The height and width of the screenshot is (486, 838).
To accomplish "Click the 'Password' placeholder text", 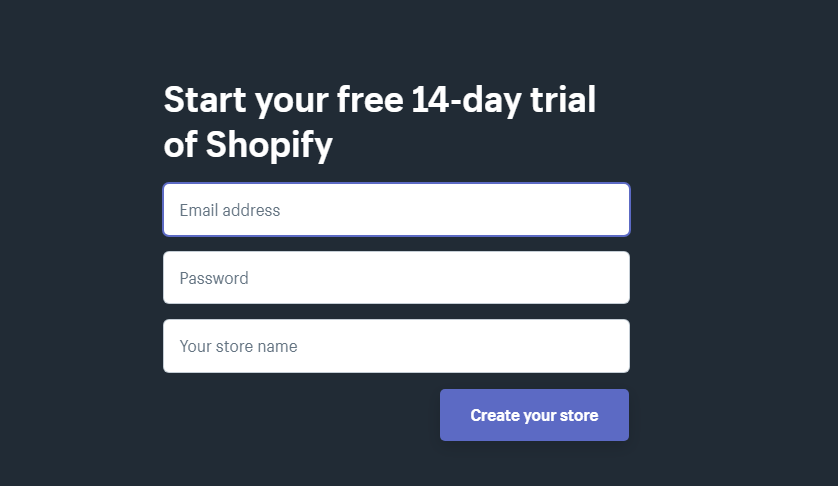I will pos(214,278).
